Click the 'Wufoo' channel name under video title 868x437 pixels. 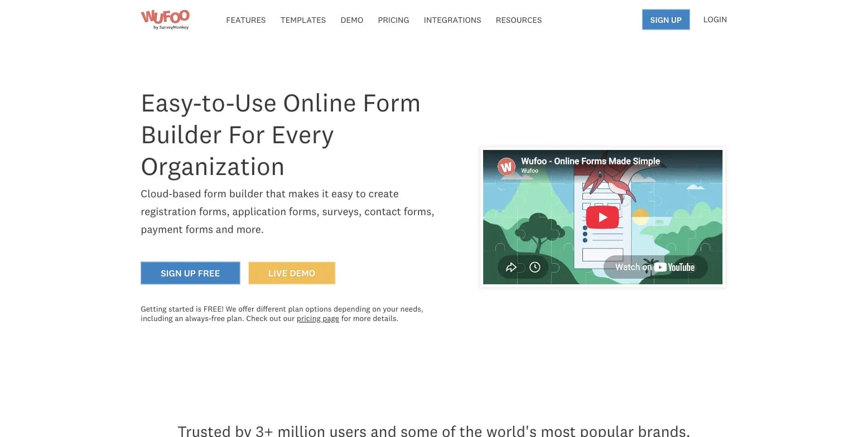[530, 171]
